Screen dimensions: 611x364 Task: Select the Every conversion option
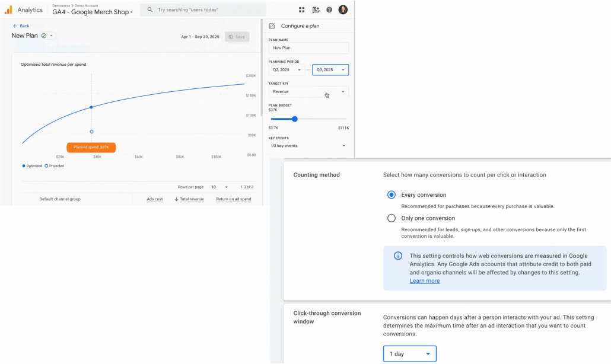click(392, 195)
